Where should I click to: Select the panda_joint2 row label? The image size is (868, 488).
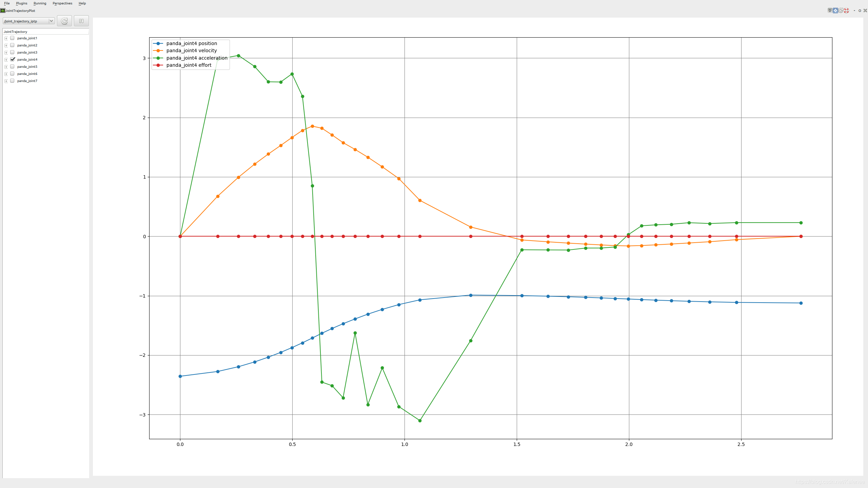pos(27,45)
